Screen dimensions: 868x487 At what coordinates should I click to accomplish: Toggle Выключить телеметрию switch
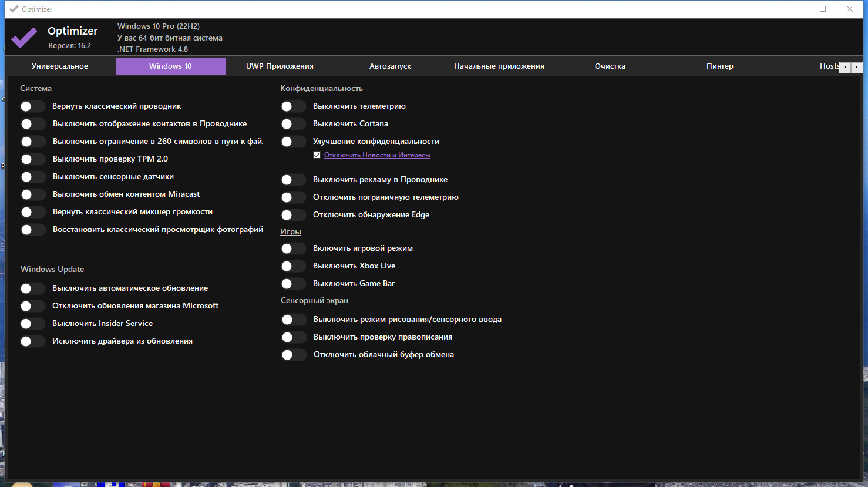click(x=293, y=106)
